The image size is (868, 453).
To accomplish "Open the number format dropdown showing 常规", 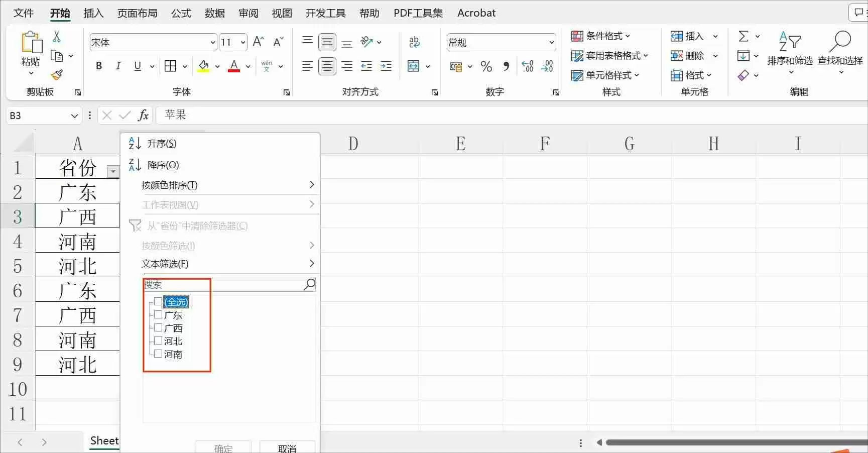I will point(551,42).
